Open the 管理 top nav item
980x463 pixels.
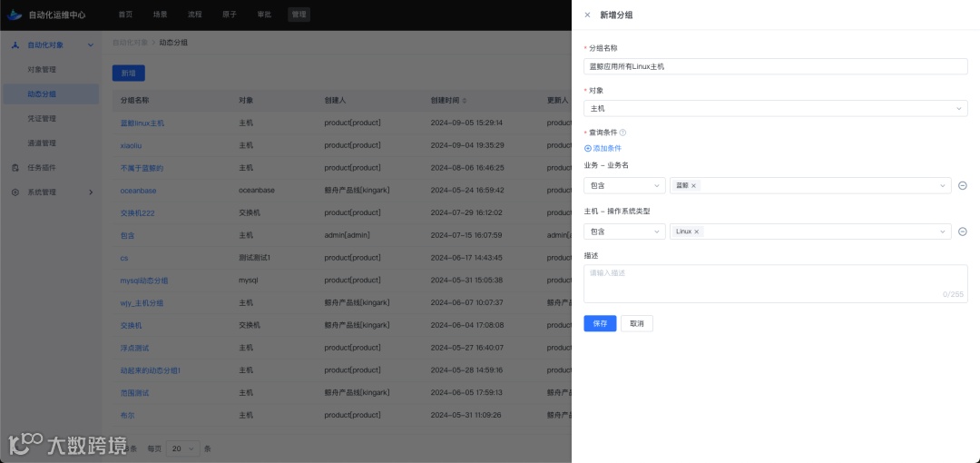(x=299, y=15)
